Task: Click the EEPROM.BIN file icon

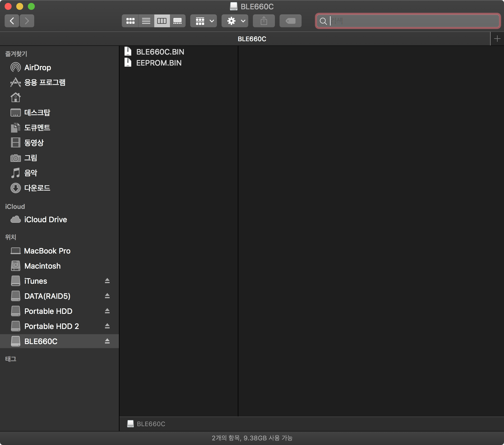Action: pos(128,62)
